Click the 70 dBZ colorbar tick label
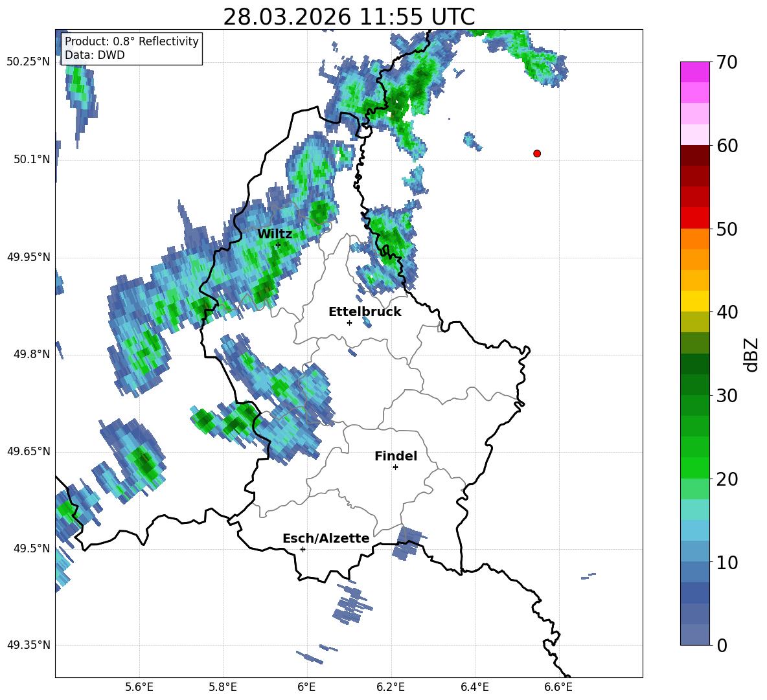This screenshot has height=700, width=767. coord(727,63)
